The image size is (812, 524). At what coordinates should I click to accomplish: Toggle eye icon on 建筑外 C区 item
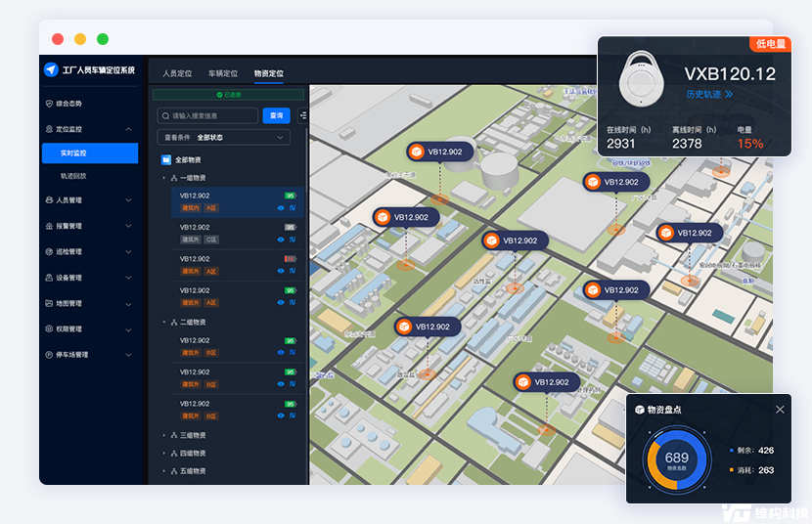pos(281,240)
